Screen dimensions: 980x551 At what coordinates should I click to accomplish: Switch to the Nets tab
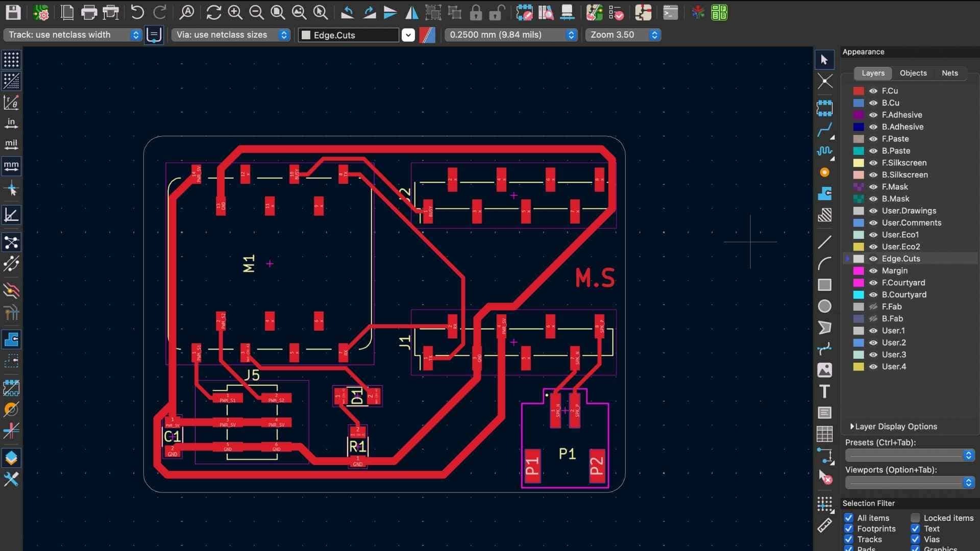949,73
